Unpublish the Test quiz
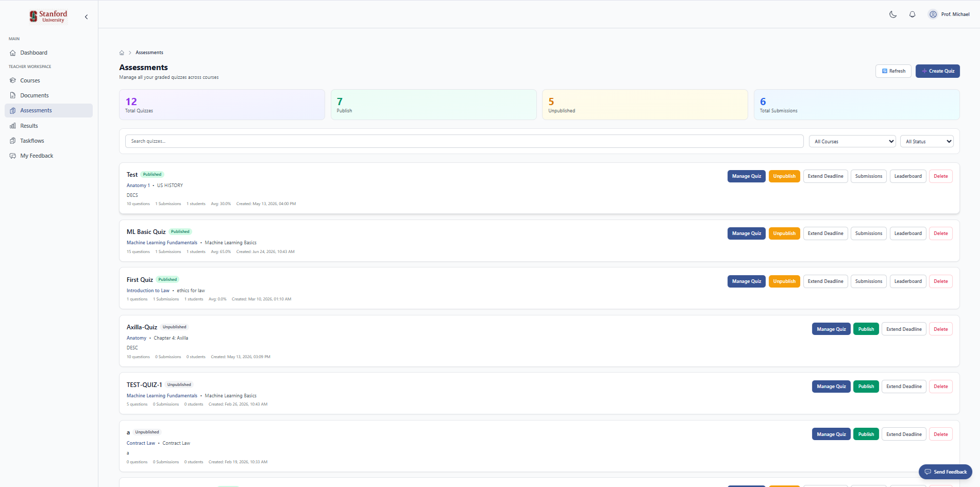Viewport: 980px width, 487px height. pos(784,176)
